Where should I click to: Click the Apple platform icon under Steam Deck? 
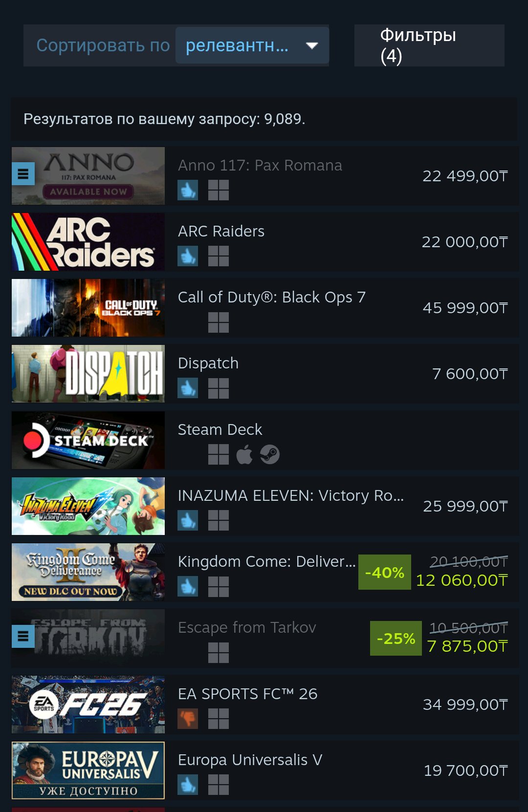[x=244, y=454]
